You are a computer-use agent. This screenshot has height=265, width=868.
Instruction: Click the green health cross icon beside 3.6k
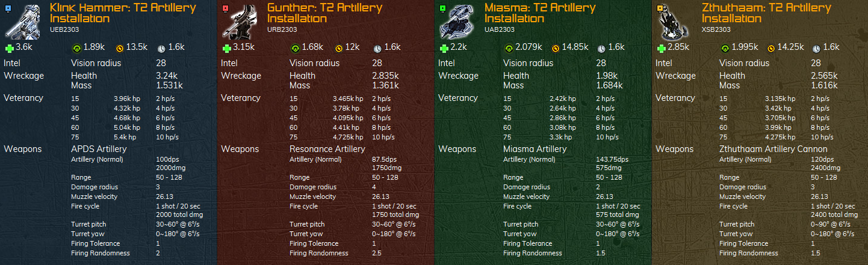(x=8, y=47)
